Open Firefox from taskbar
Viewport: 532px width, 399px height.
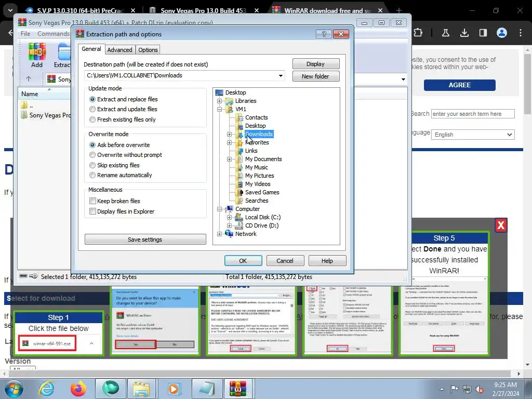tap(78, 389)
